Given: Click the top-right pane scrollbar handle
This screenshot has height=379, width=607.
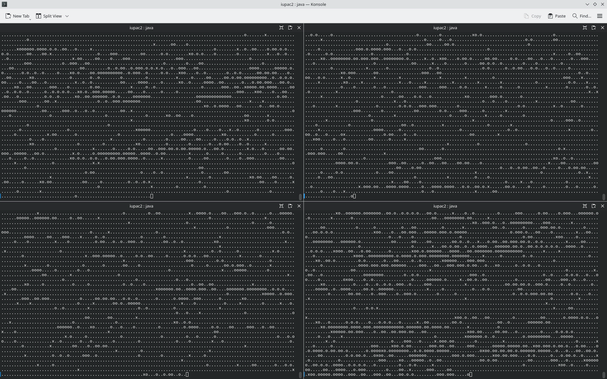Looking at the screenshot, I should click(x=604, y=197).
